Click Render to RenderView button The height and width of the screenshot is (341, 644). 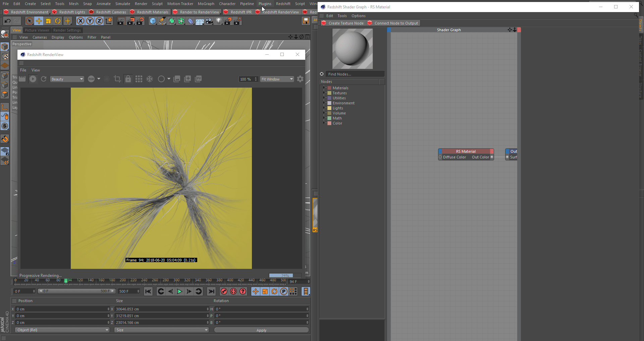point(196,12)
